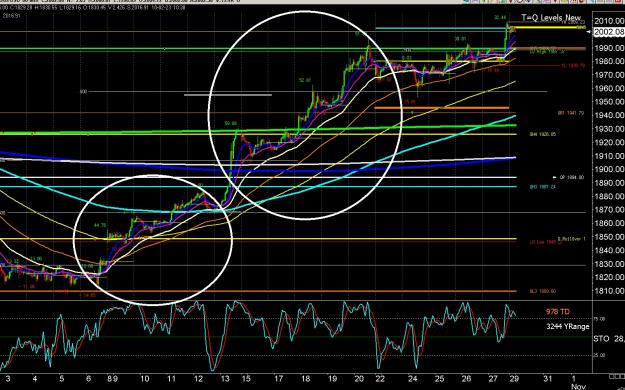Click the 1940.00 price axis label
Viewport: 625px width, 390px height.
click(x=609, y=116)
